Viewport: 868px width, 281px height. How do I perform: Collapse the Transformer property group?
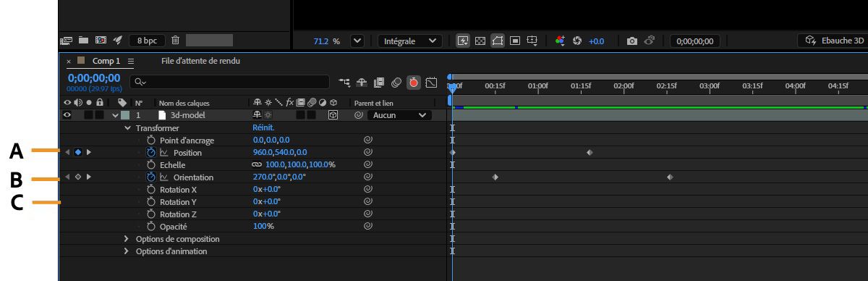[x=128, y=127]
